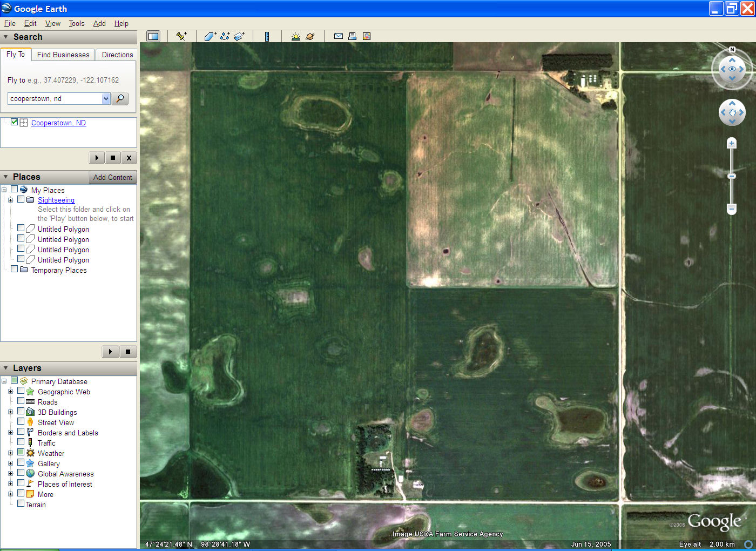Expand Borders and Labels layer
756x551 pixels.
[10, 433]
